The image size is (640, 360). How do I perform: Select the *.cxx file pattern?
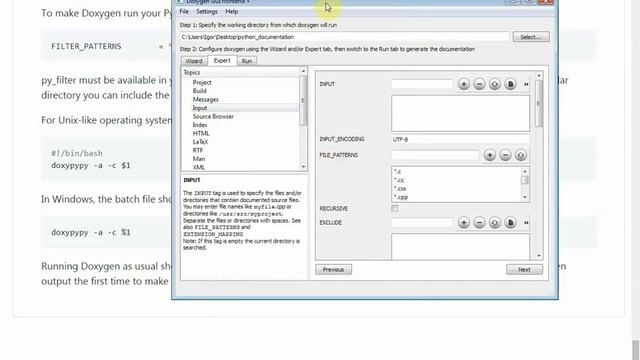400,189
